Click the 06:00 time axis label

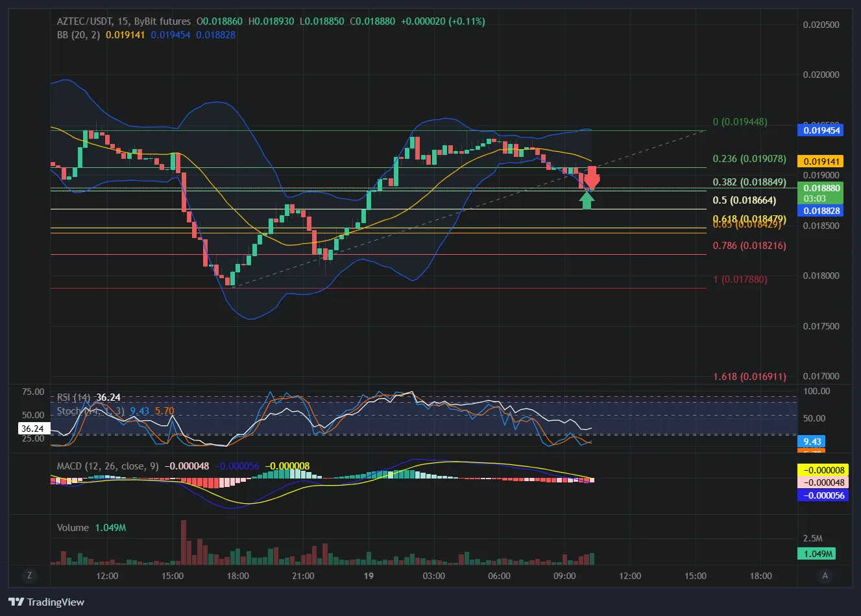[499, 576]
